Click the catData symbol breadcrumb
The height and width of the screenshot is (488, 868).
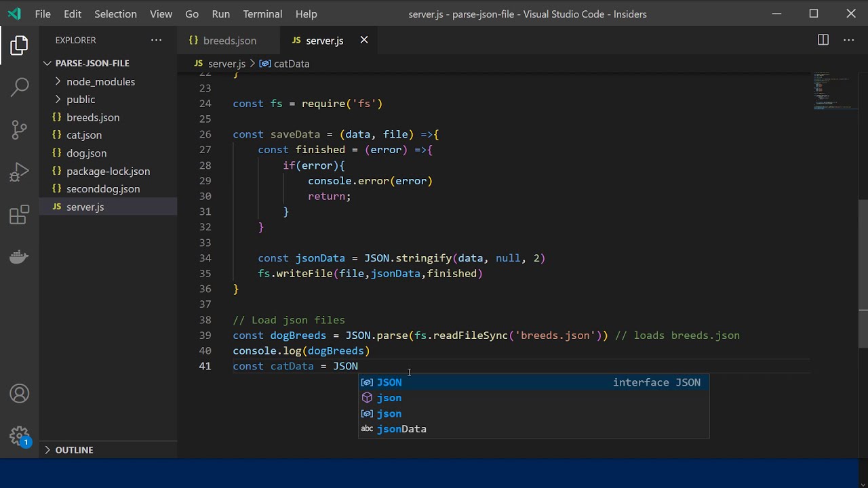pos(292,63)
